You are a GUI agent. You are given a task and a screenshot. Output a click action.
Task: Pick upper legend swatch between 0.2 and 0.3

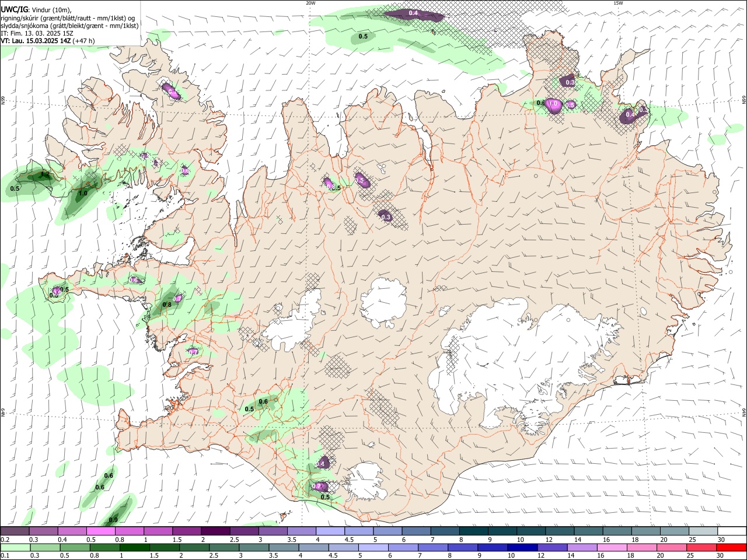[x=15, y=531]
